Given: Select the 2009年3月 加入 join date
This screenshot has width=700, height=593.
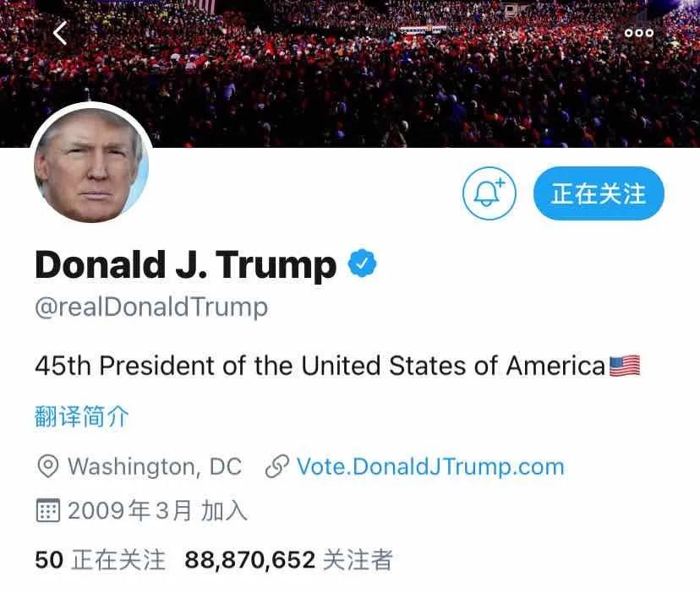Looking at the screenshot, I should (157, 510).
